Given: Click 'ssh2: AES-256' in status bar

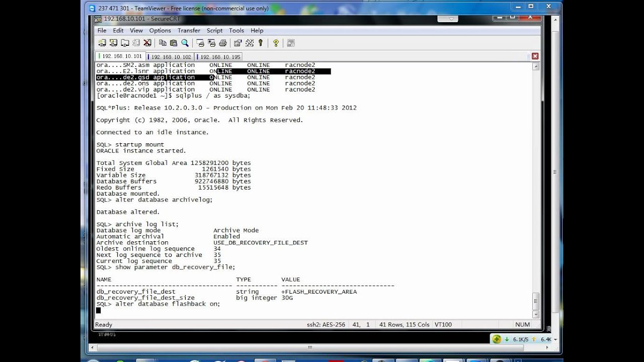Looking at the screenshot, I should point(326,325).
